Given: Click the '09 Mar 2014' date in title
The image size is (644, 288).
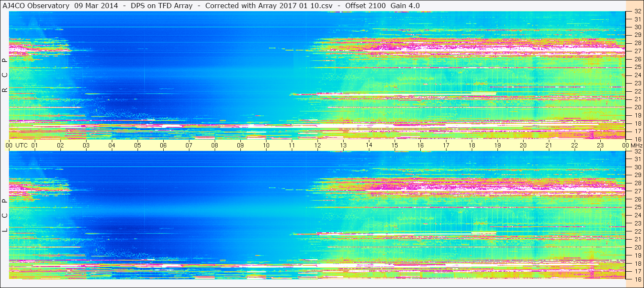Looking at the screenshot, I should click(96, 6).
